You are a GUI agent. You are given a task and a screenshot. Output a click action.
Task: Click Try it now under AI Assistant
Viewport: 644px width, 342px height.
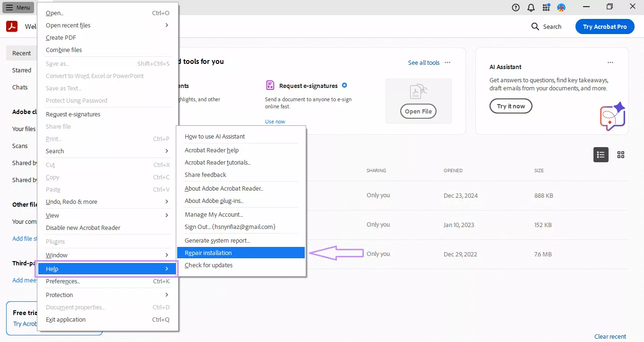click(x=510, y=106)
